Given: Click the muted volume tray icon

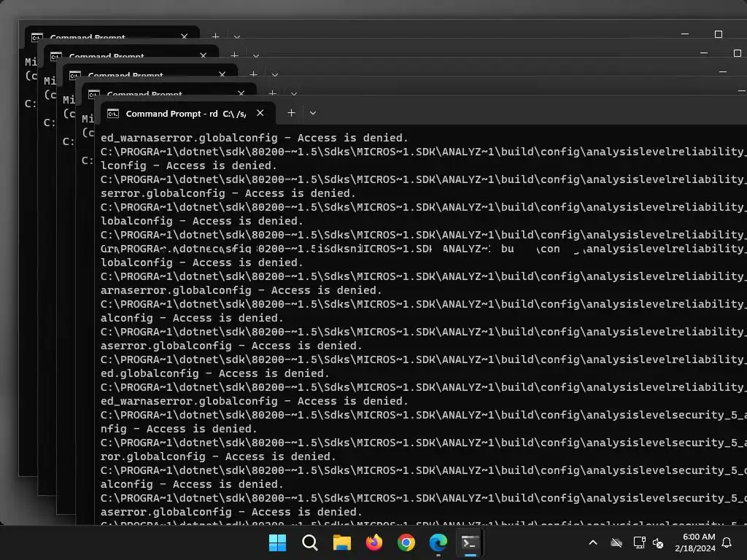Looking at the screenshot, I should coord(658,542).
